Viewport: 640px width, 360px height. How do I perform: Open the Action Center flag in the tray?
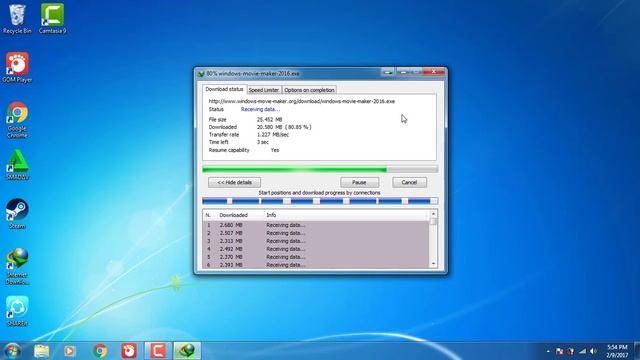[x=559, y=351]
